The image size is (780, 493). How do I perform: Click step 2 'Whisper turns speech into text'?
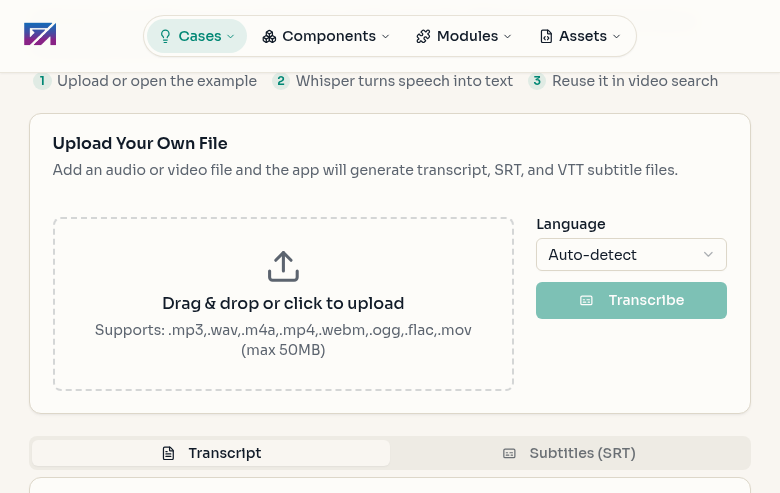point(393,81)
